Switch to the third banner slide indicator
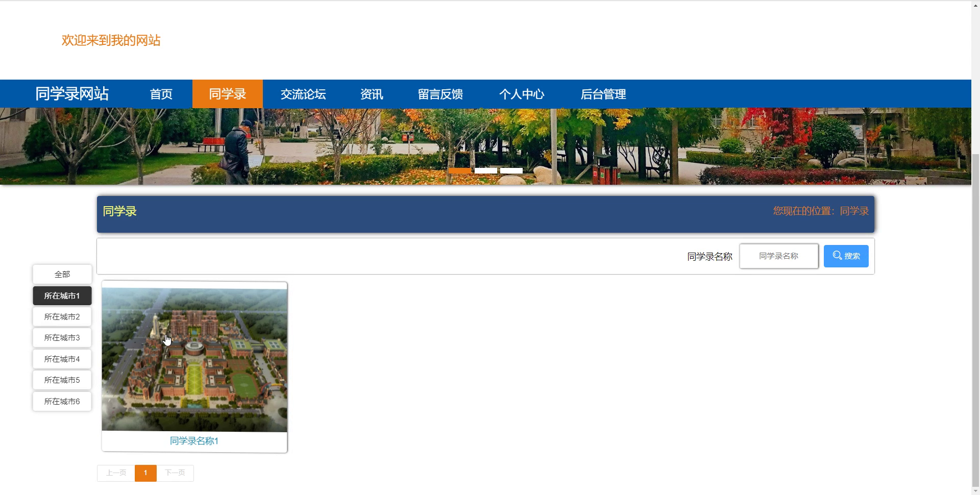 [x=511, y=170]
